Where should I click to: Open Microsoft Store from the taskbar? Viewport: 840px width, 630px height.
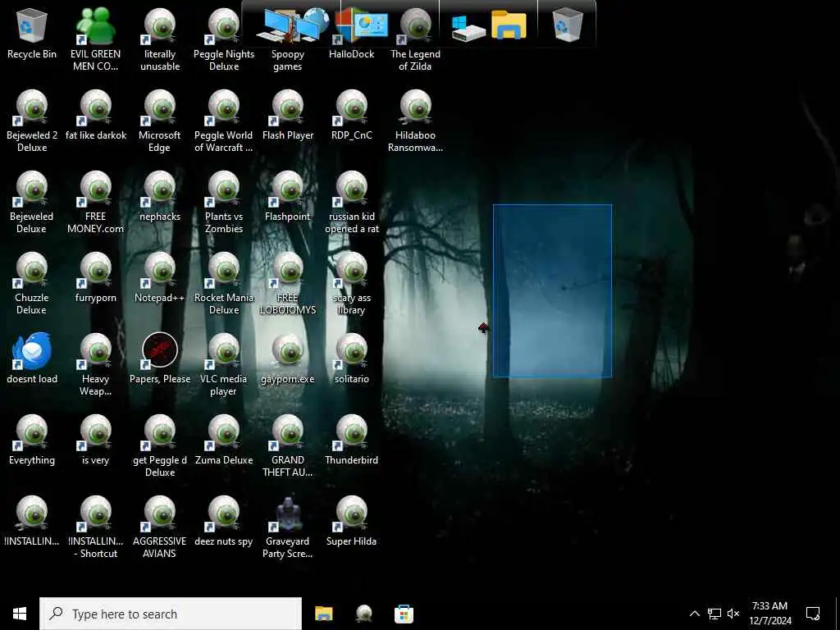point(404,614)
